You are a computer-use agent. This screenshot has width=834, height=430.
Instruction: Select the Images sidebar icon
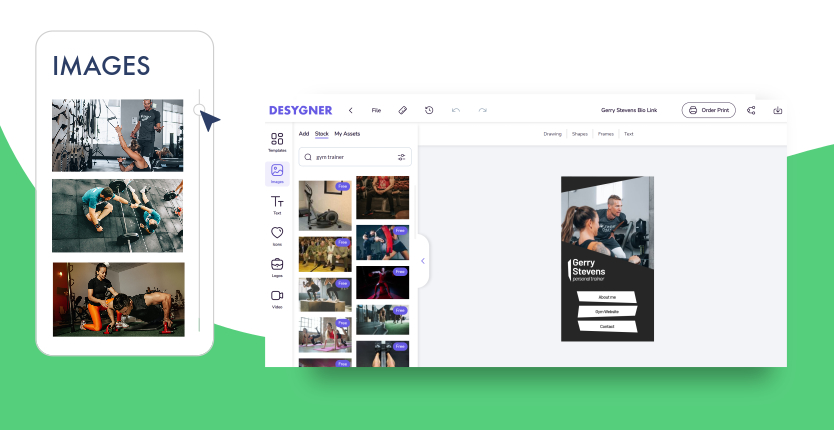pyautogui.click(x=277, y=171)
